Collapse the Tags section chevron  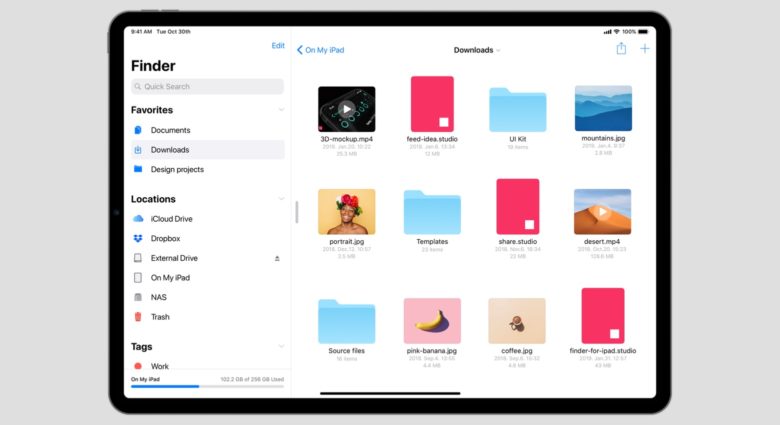(x=281, y=346)
